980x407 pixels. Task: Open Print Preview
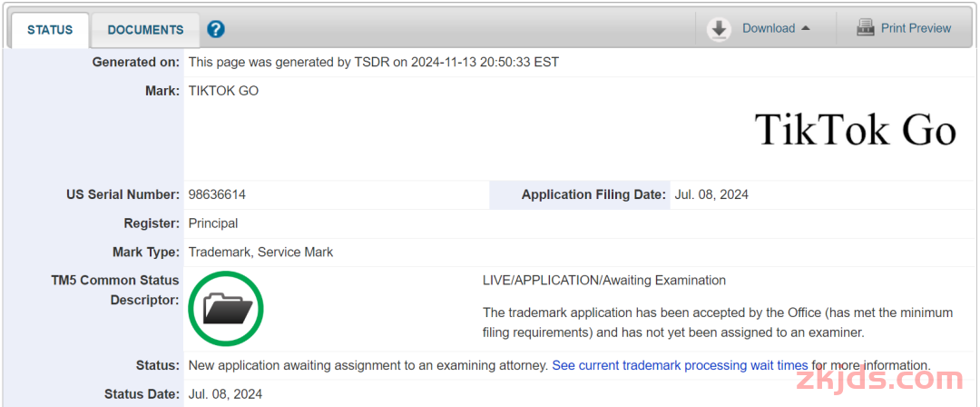click(x=916, y=28)
